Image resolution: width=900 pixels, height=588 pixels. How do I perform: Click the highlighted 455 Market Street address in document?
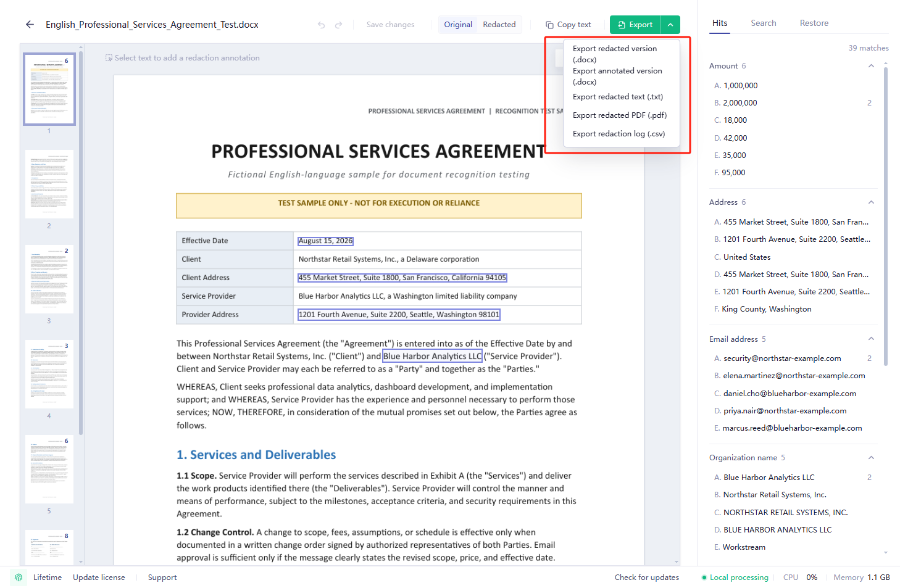(x=402, y=278)
